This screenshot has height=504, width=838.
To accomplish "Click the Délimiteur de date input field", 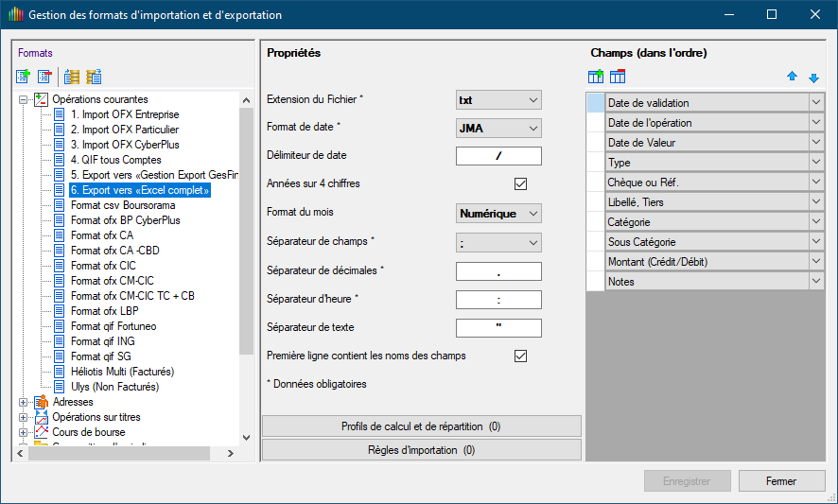I will coord(498,156).
